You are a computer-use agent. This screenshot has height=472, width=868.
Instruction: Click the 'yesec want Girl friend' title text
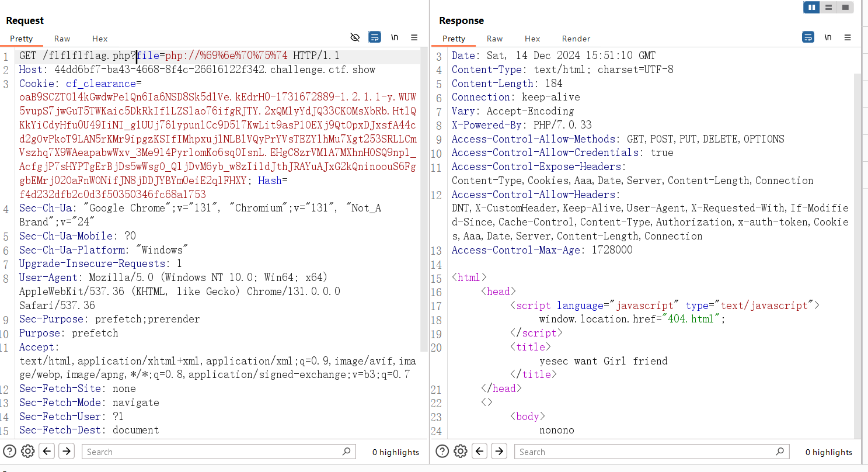click(x=604, y=361)
